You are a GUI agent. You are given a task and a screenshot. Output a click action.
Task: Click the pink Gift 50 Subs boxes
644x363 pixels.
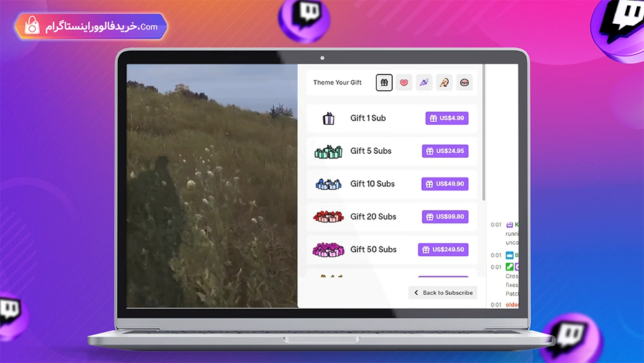[x=328, y=250]
